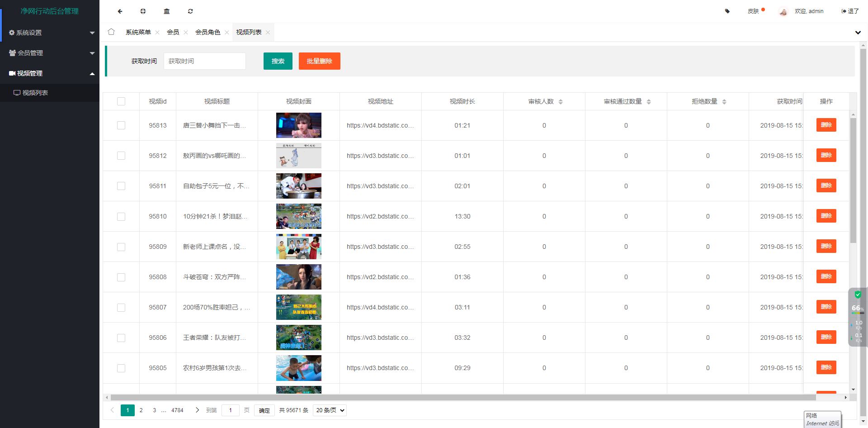Check the row checkbox for video 95812
Image resolution: width=868 pixels, height=428 pixels.
pos(121,156)
